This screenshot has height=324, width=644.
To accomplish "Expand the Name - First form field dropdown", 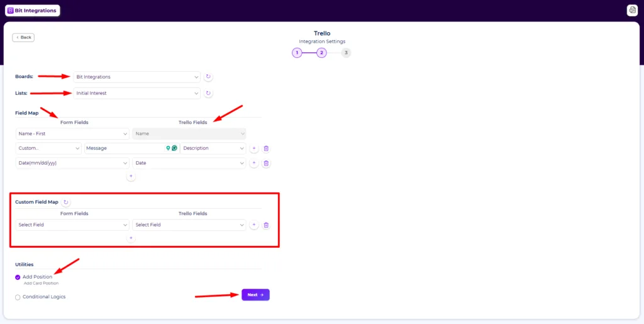I will [x=73, y=133].
